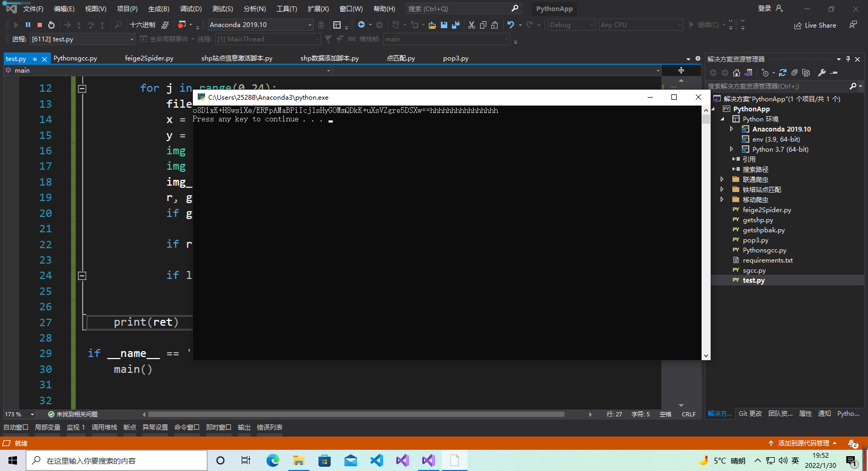Select sgcc.py in Solution Explorer
Viewport: 868px width, 471px height.
coord(754,271)
